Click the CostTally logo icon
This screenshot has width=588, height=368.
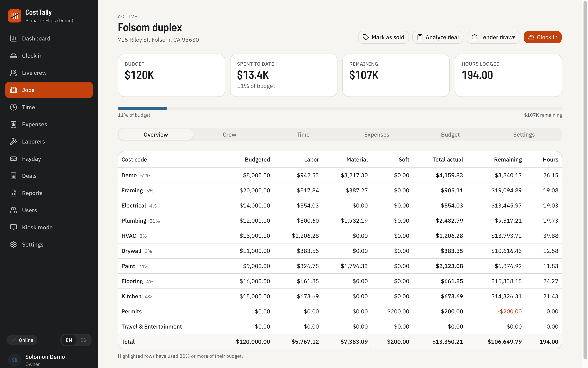[x=14, y=16]
